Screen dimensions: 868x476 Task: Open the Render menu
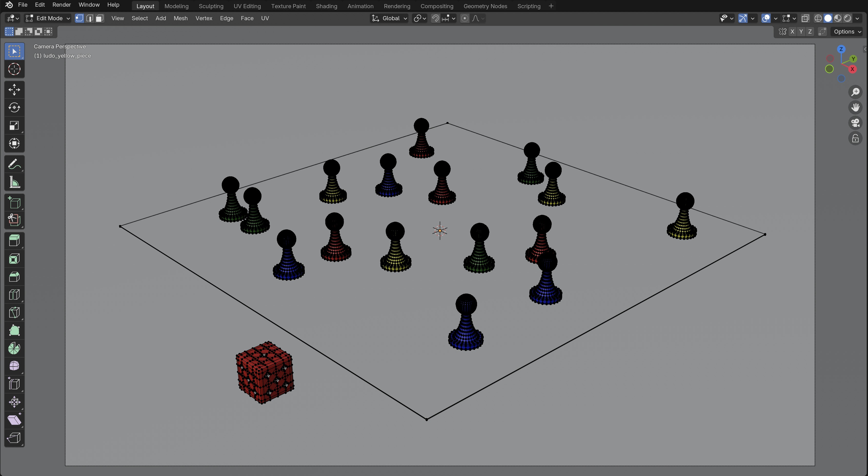pos(62,5)
